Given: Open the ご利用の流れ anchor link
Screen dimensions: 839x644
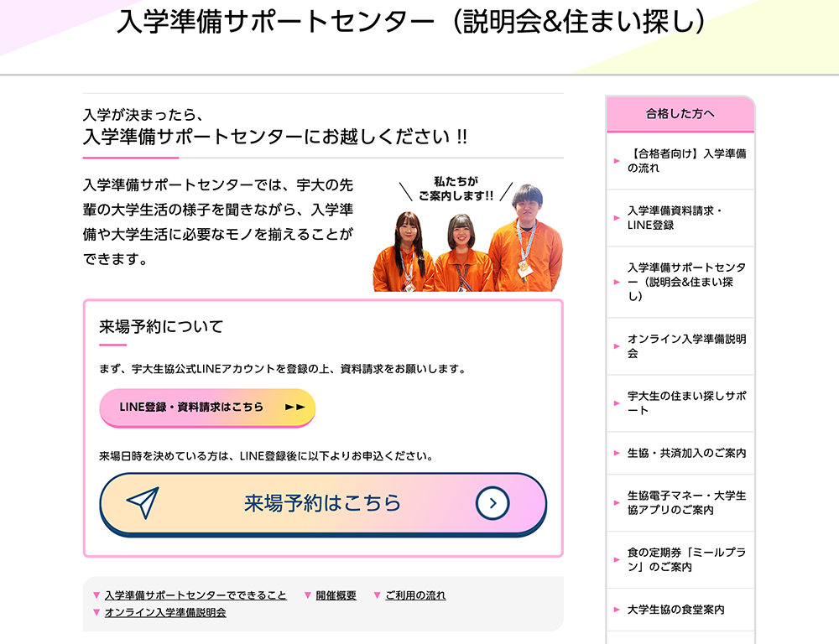Looking at the screenshot, I should [415, 595].
